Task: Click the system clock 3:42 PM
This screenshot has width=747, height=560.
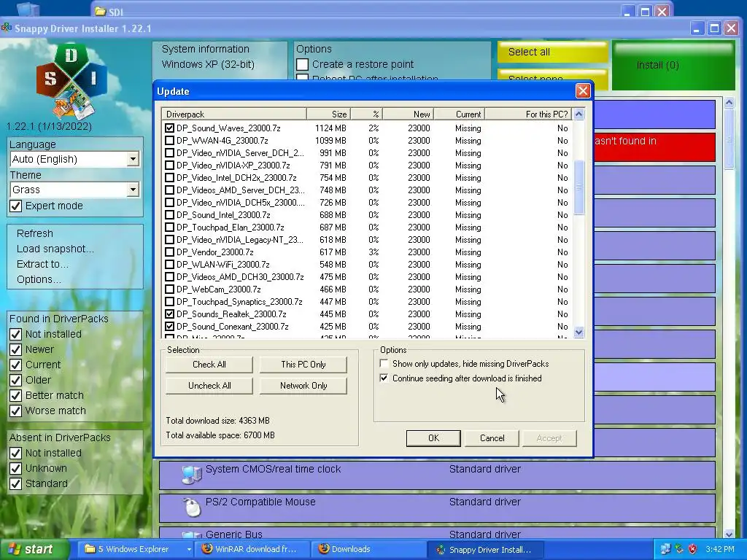Action: point(720,549)
